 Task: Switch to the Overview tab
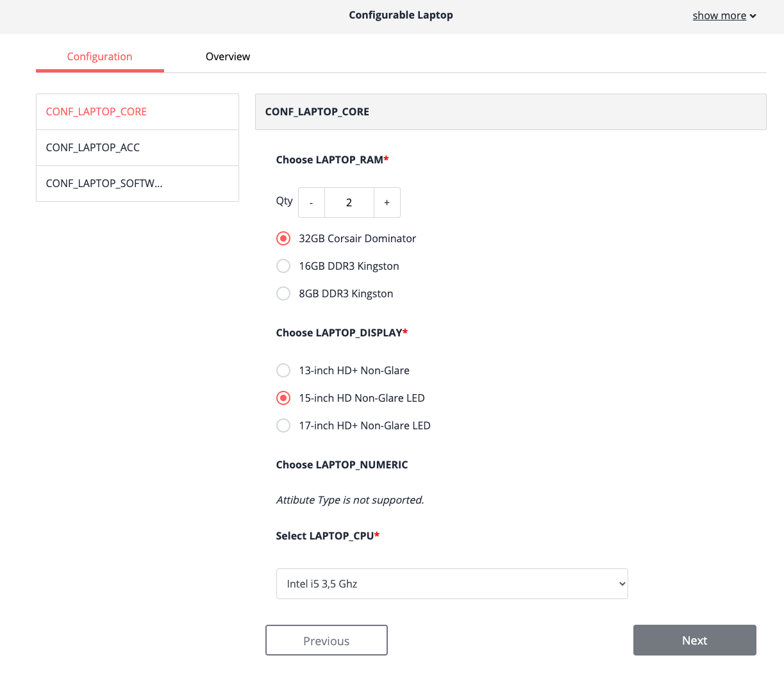(x=228, y=56)
